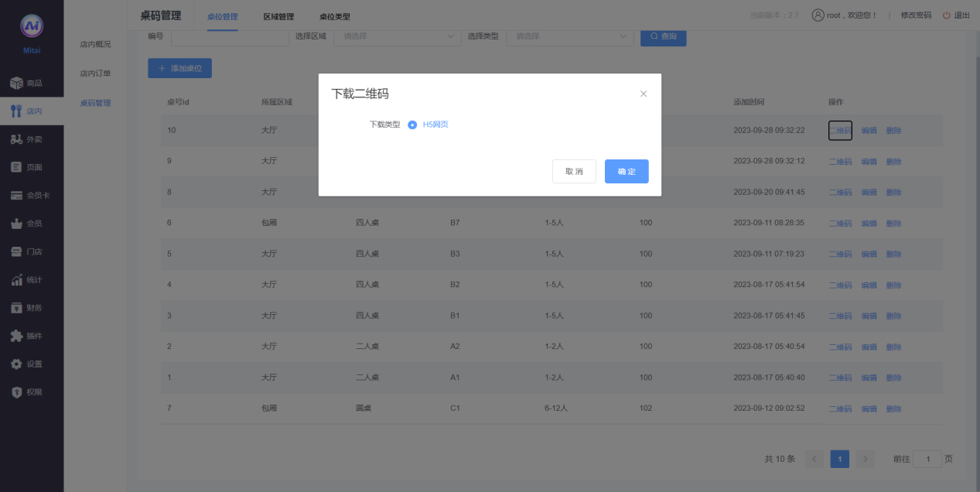
Task: Open the 插件 plugin puzzle icon
Action: click(x=16, y=336)
